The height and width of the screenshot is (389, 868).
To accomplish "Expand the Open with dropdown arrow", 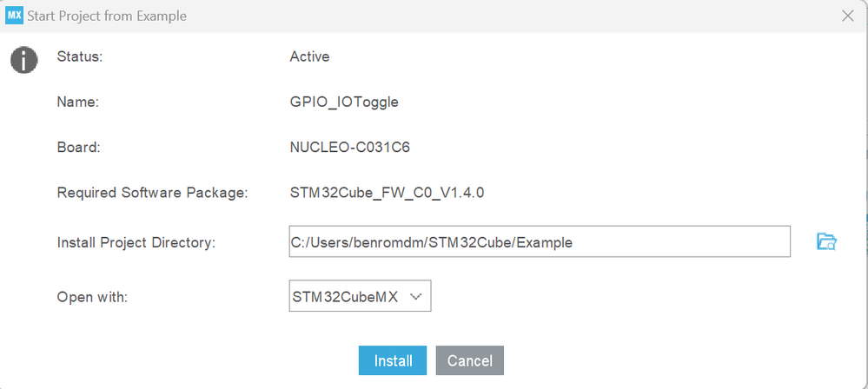I will tap(415, 296).
